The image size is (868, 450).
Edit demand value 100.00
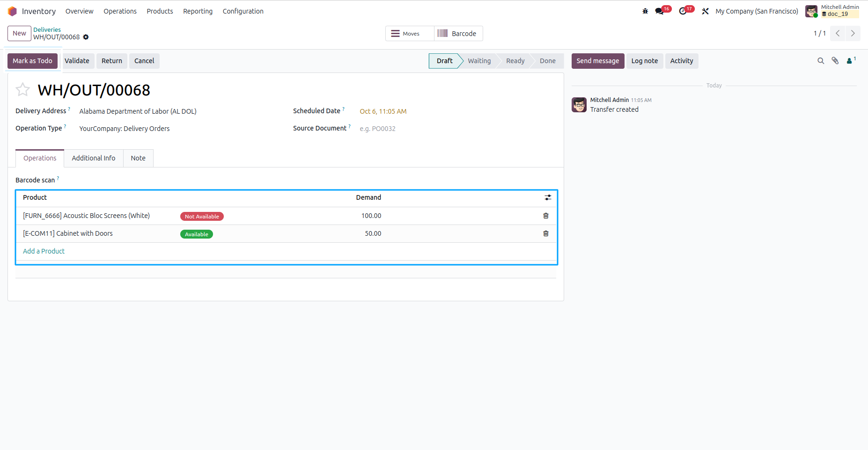[x=371, y=216]
